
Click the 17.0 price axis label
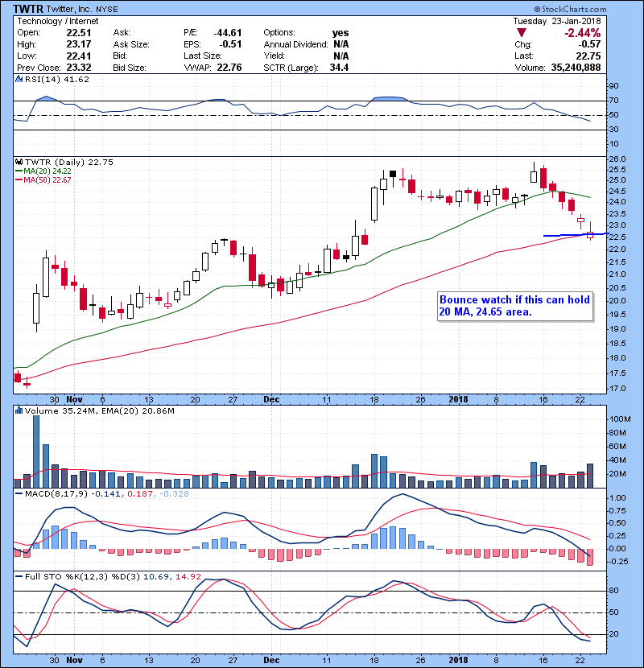[617, 389]
